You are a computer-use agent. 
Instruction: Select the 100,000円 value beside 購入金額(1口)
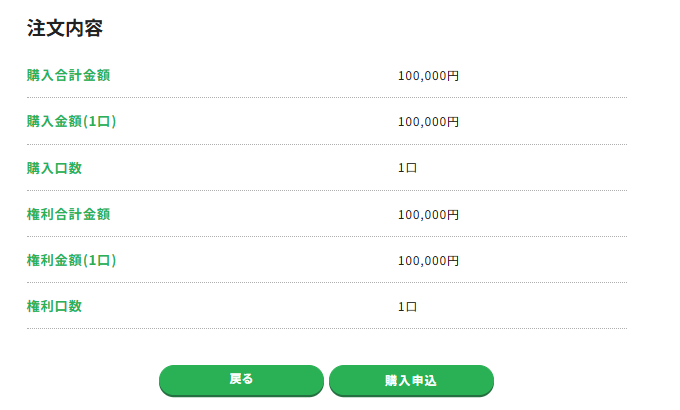428,122
